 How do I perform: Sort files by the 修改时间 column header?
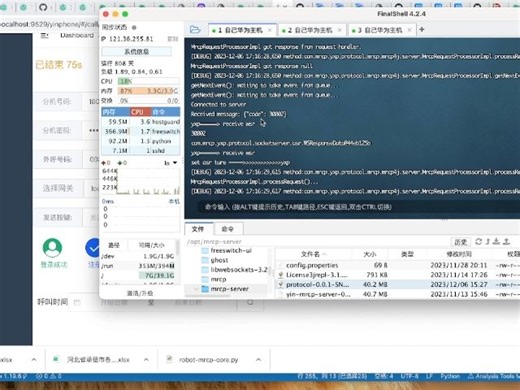click(x=459, y=254)
